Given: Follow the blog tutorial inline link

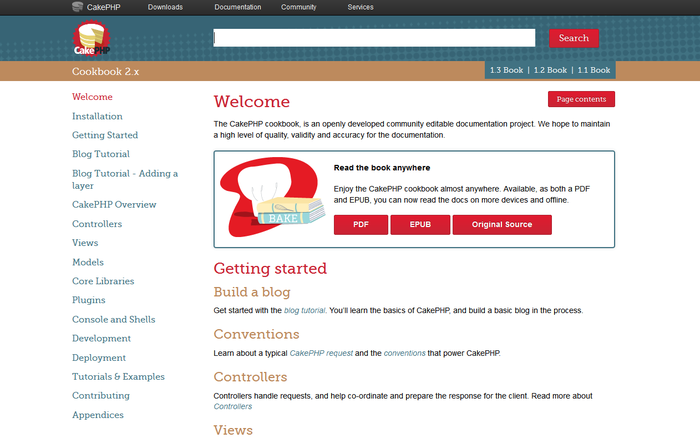Looking at the screenshot, I should tap(304, 310).
